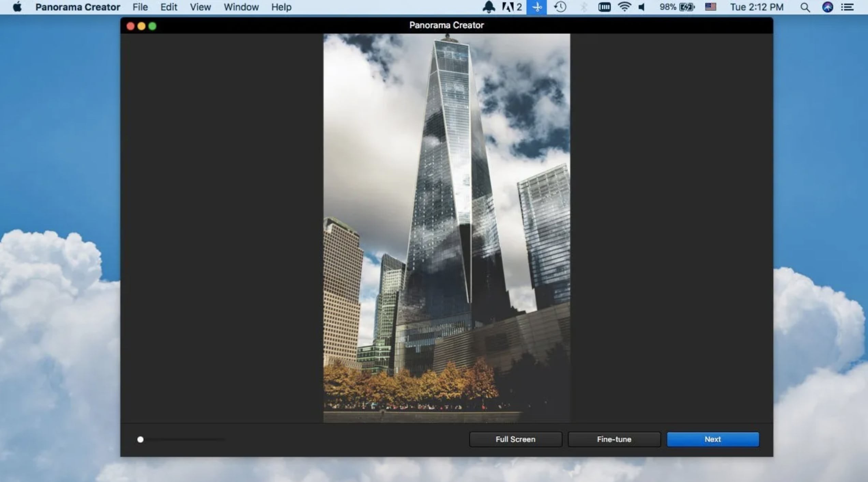The width and height of the screenshot is (868, 482).
Task: Launch Siri from the menu bar
Action: 827,7
